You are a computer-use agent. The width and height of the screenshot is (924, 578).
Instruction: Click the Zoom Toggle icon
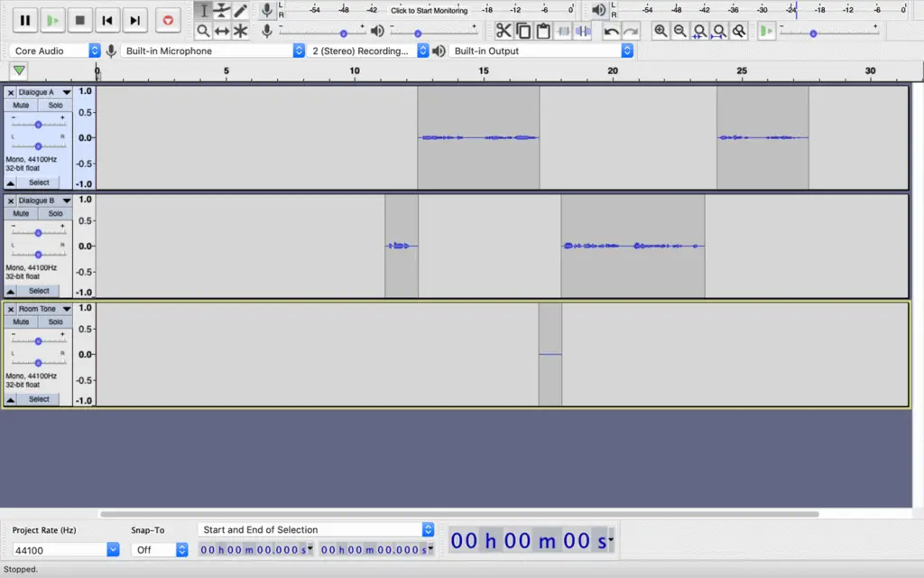pyautogui.click(x=739, y=31)
